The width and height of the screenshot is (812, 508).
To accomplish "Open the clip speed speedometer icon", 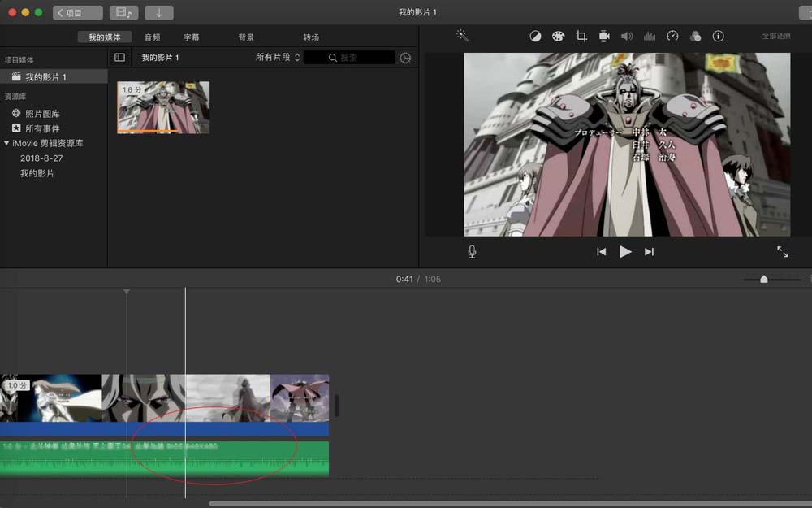I will tap(672, 36).
